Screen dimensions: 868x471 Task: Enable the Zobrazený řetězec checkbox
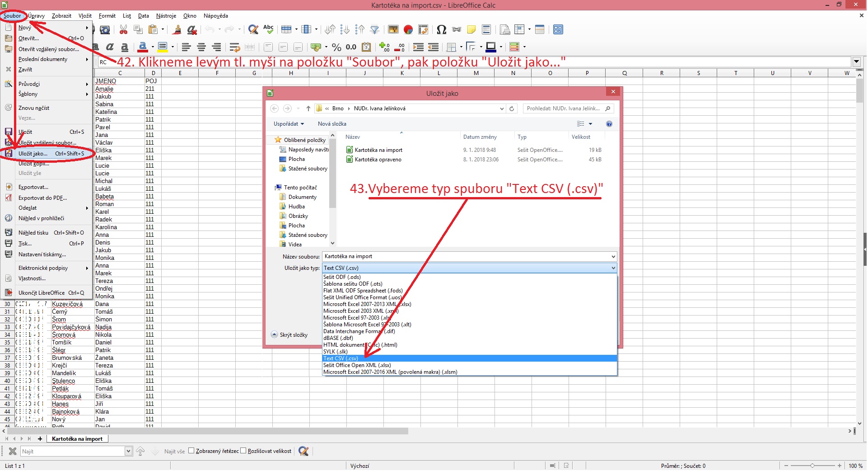click(191, 451)
